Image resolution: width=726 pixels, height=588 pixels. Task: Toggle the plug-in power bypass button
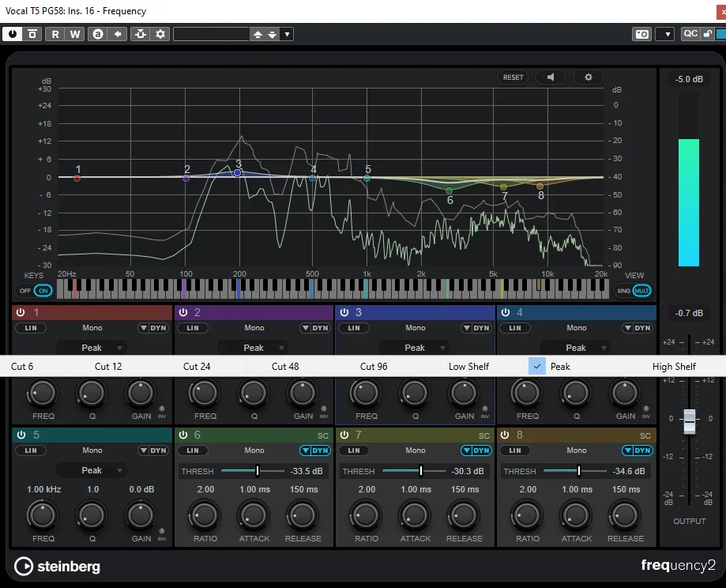click(13, 34)
